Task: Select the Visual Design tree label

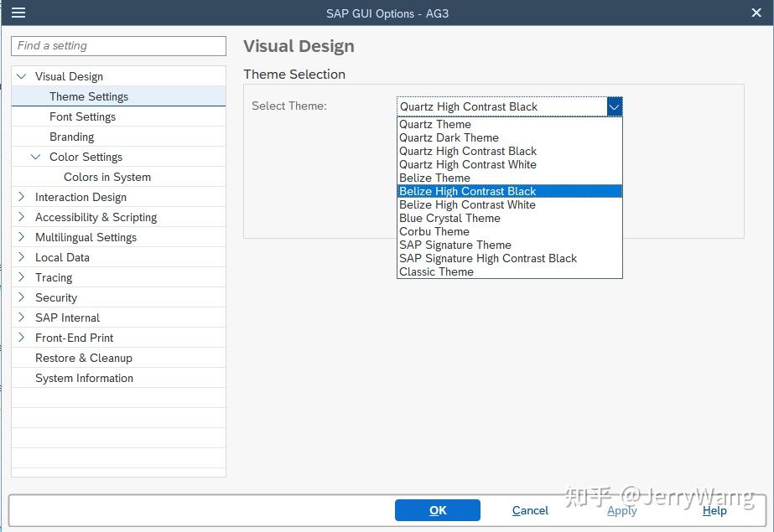Action: click(x=69, y=76)
